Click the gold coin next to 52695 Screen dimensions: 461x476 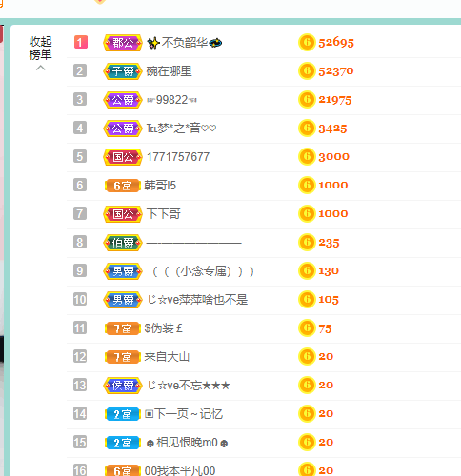click(x=307, y=43)
